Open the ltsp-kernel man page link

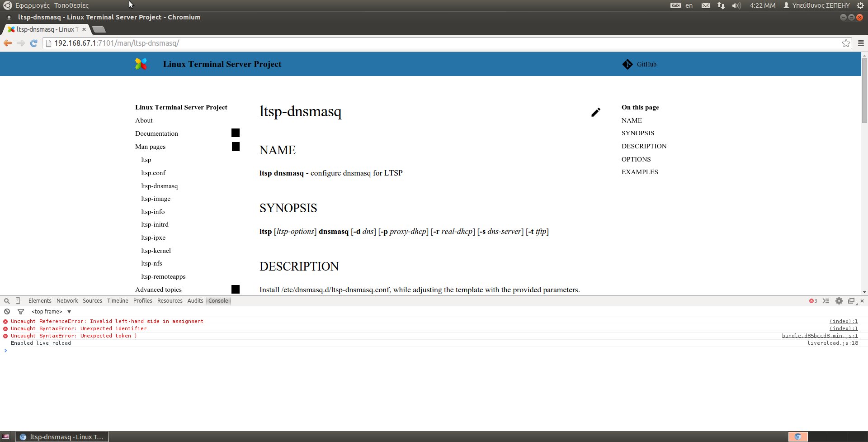tap(156, 250)
